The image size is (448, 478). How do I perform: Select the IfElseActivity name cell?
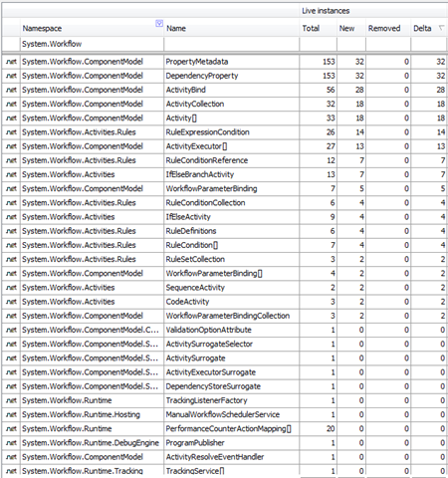click(x=232, y=217)
